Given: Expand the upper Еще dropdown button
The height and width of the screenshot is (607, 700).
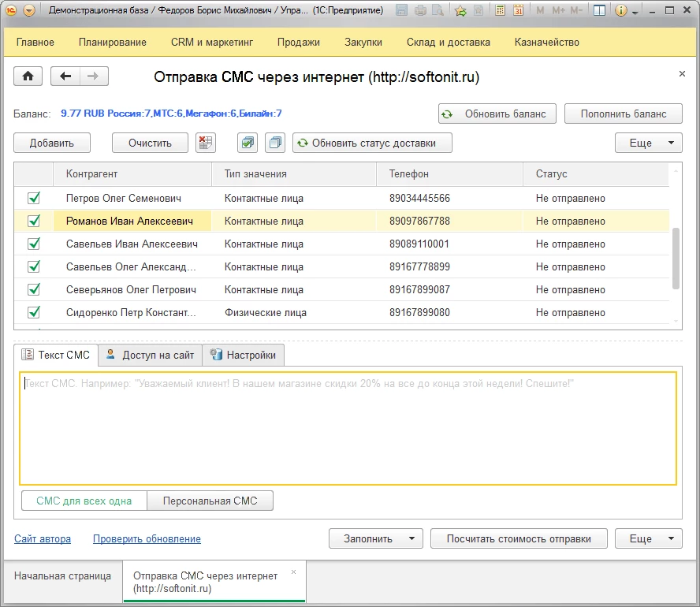Looking at the screenshot, I should [648, 143].
